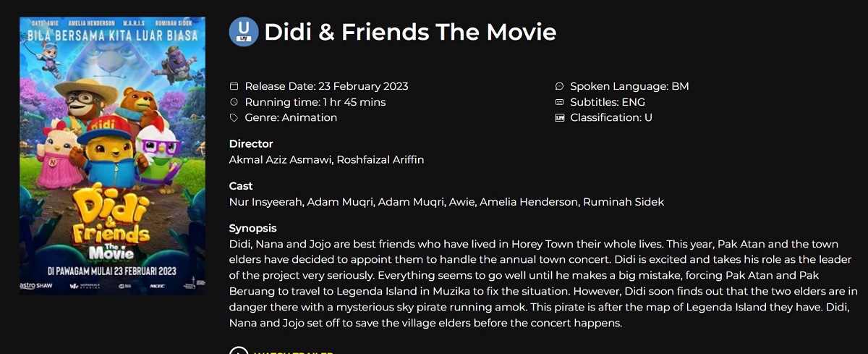This screenshot has width=868, height=354.
Task: Click the Running time: 1 hr 45 mins text
Action: [315, 102]
